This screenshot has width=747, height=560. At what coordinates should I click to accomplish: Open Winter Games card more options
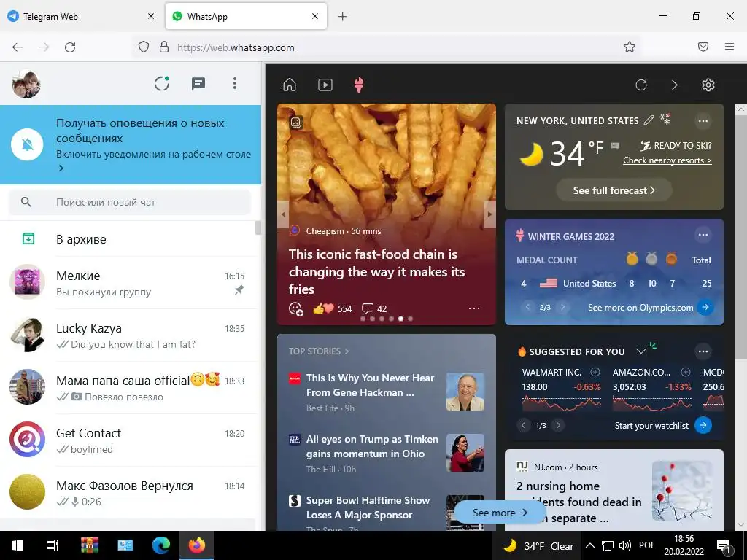coord(703,236)
